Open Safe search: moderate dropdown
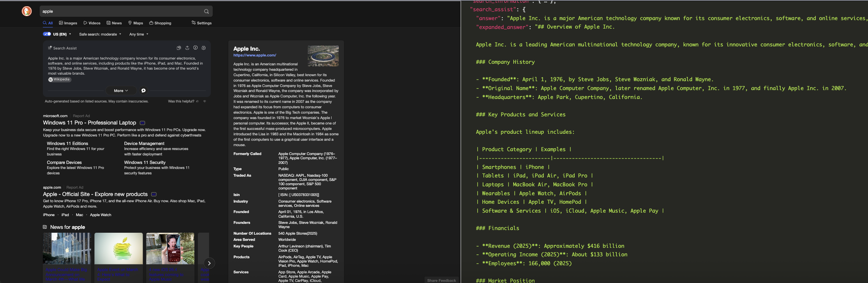Viewport: 868px width, 283px height. click(x=100, y=34)
